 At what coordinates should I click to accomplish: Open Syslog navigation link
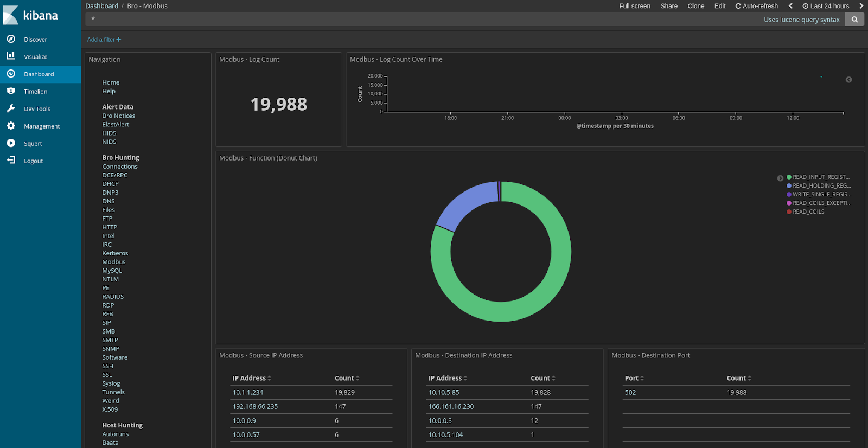(x=111, y=383)
